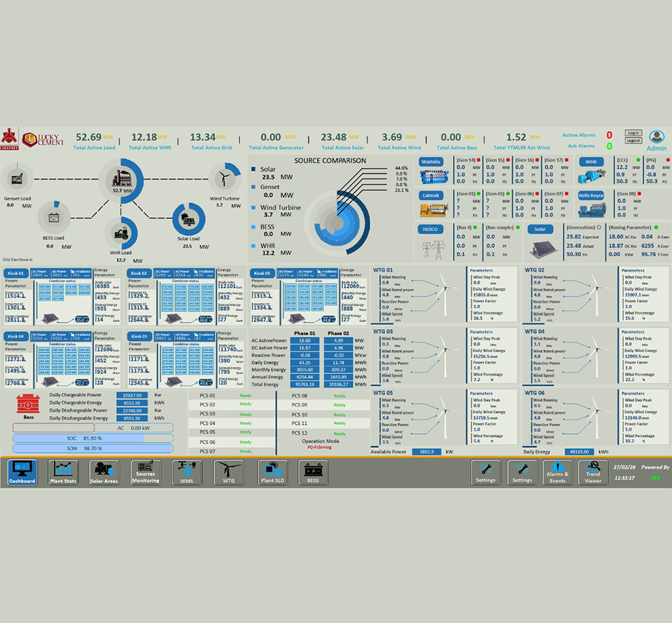Open the Plant SLD icon
This screenshot has width=672, height=623.
pyautogui.click(x=272, y=472)
